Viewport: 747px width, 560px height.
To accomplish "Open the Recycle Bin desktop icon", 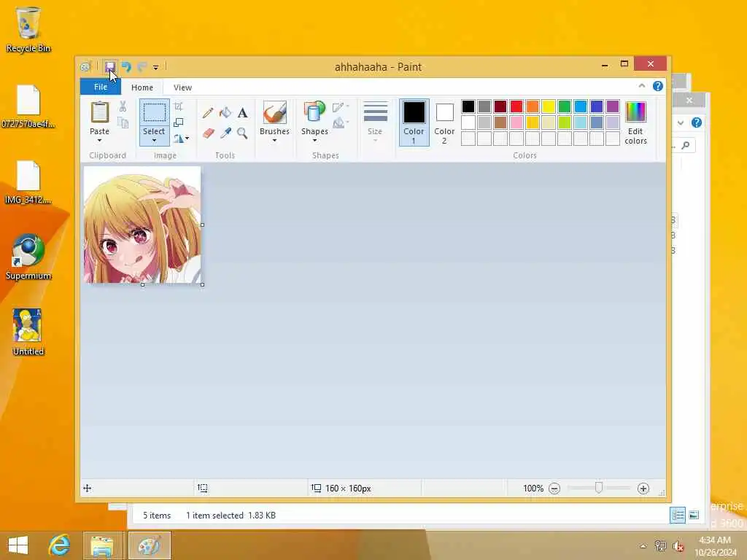I will click(x=28, y=30).
